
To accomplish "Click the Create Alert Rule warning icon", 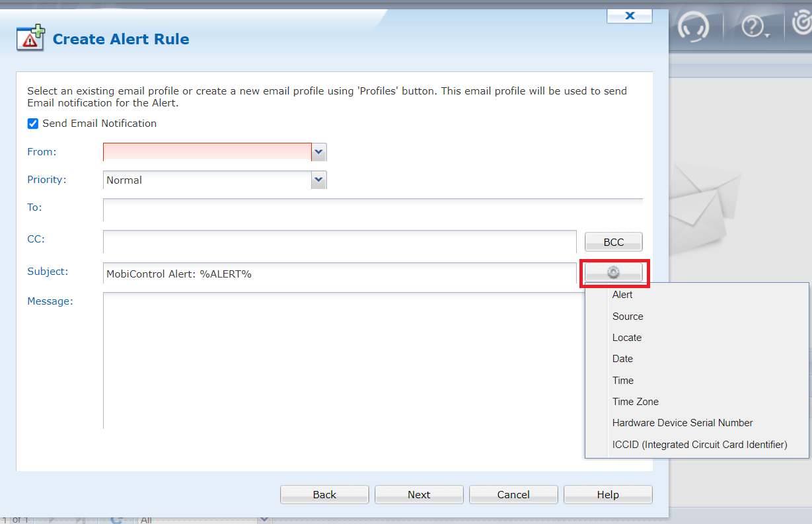I will [31, 38].
